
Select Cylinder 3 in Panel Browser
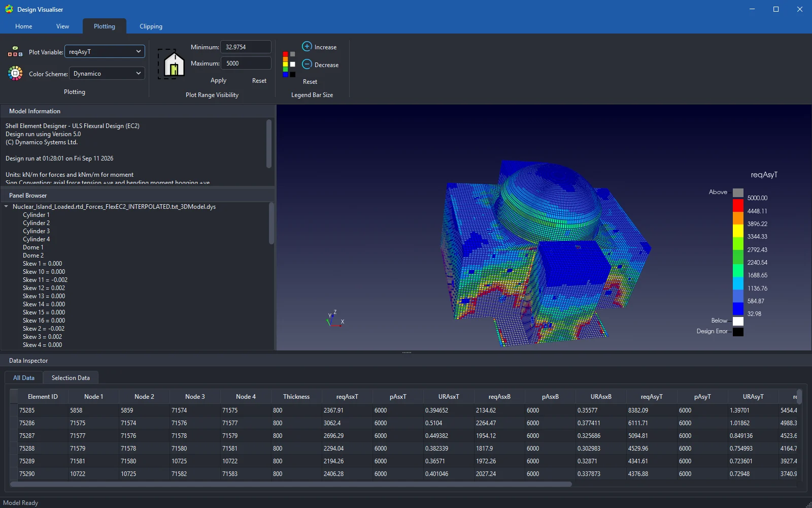[36, 231]
